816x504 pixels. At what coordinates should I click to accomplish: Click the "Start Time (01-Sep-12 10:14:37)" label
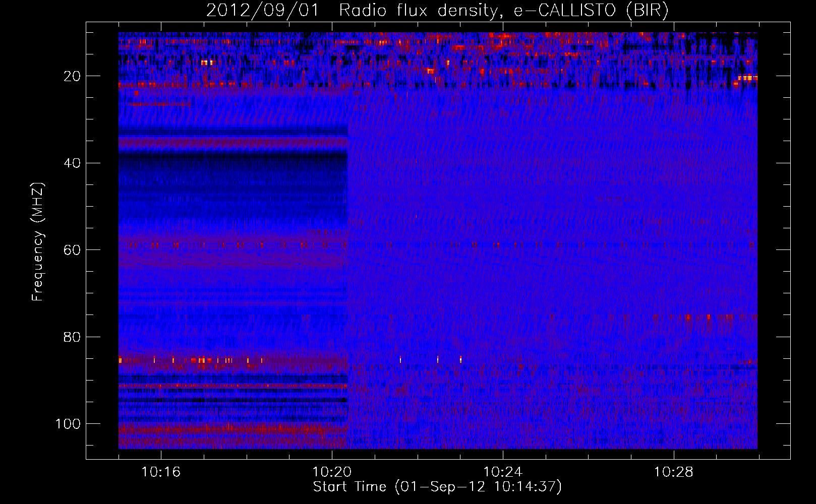[437, 487]
